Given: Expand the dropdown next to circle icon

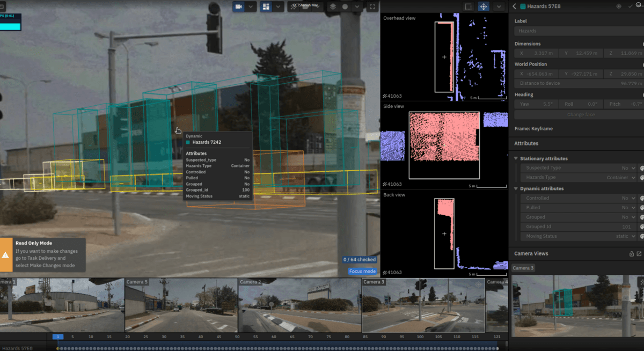Looking at the screenshot, I should pyautogui.click(x=356, y=6).
